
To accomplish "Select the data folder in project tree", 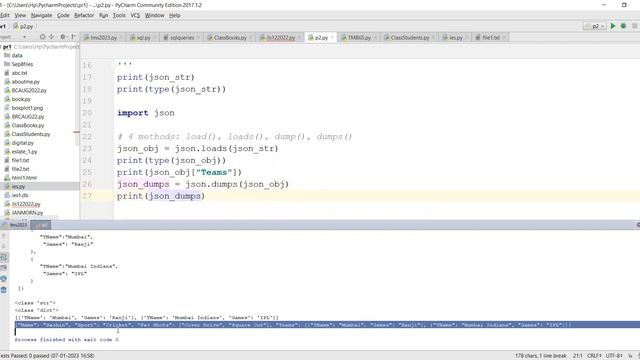I will click(17, 56).
